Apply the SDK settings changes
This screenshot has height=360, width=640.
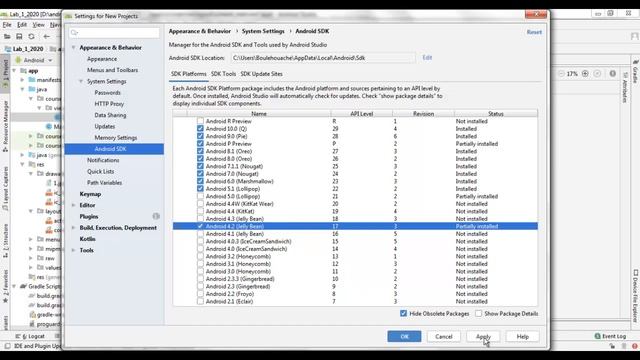[x=483, y=336]
